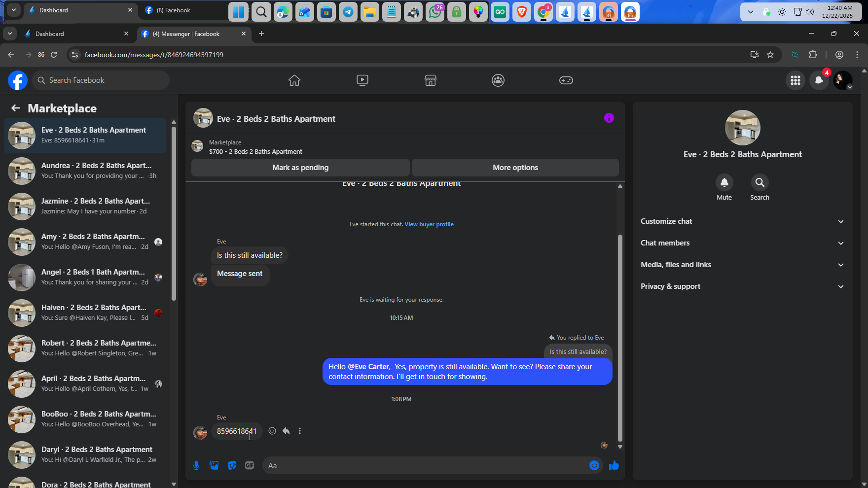Open the Daryl conversation
Screen dimensions: 868x488
click(x=85, y=455)
